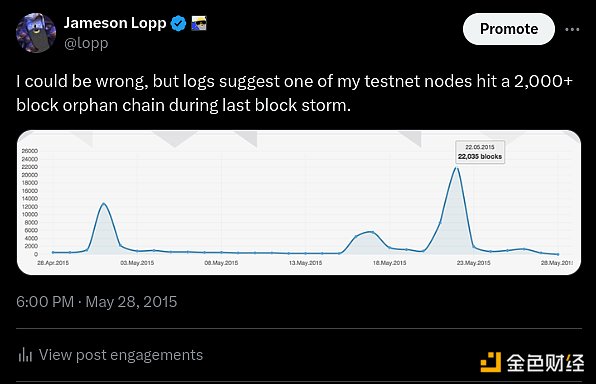Open the attached chart image
Image resolution: width=596 pixels, height=384 pixels.
click(x=299, y=202)
